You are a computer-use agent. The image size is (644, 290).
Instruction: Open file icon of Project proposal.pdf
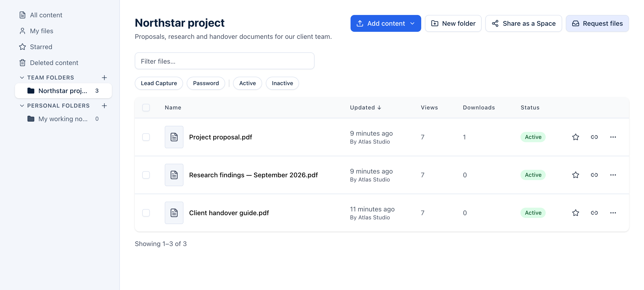pyautogui.click(x=174, y=137)
